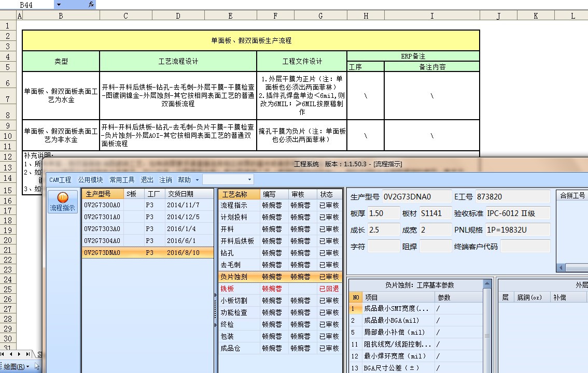The image size is (588, 373).
Task: Select parameter row 局部最小补偿(mil)
Action: [x=416, y=332]
